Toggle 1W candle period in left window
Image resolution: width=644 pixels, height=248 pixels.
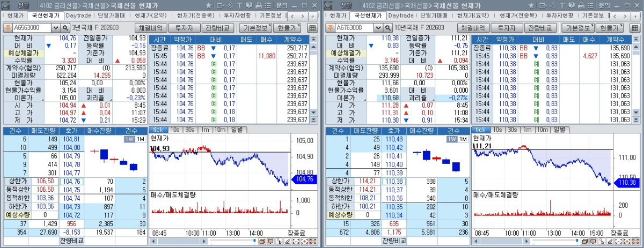tap(129, 139)
